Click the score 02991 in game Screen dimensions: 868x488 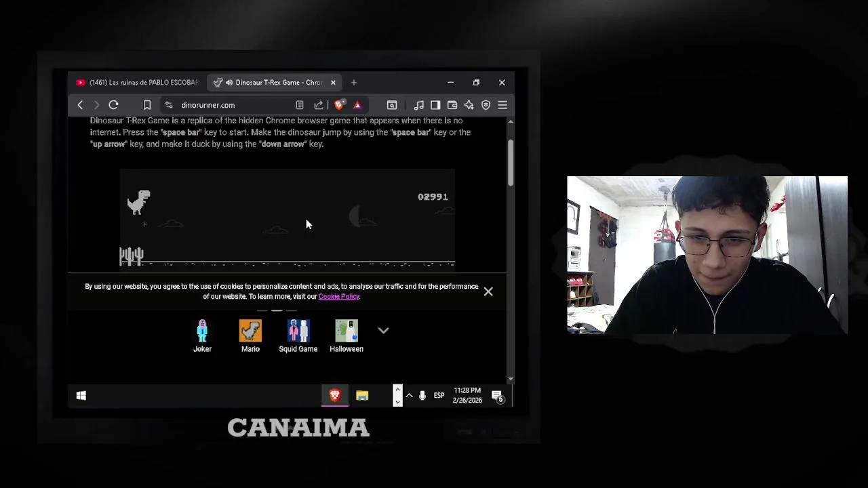pos(433,197)
